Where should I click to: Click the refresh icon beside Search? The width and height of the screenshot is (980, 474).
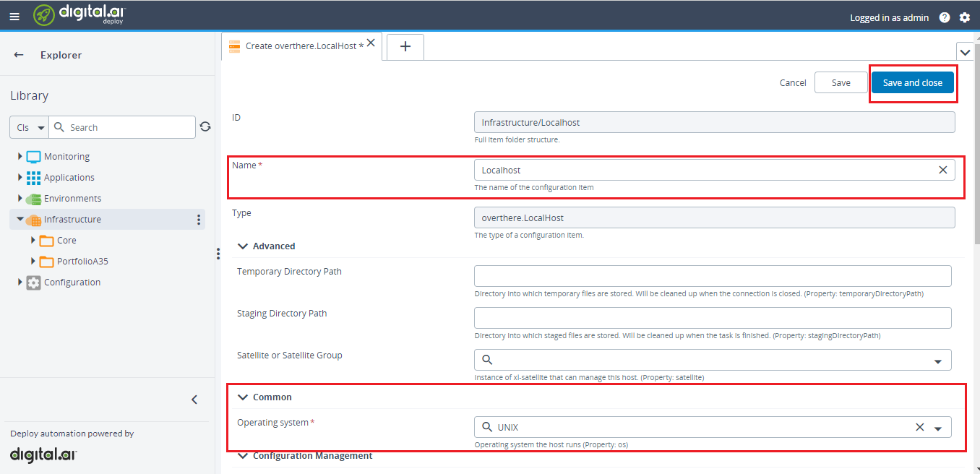[205, 127]
